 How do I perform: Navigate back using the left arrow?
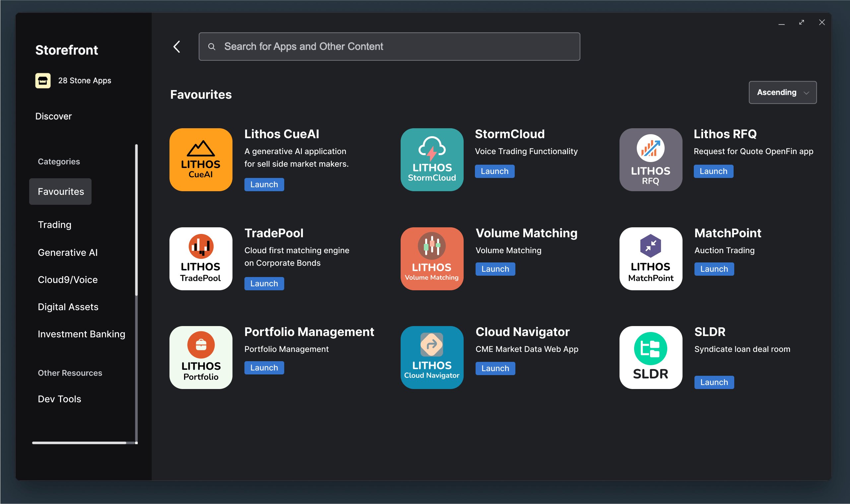point(177,46)
